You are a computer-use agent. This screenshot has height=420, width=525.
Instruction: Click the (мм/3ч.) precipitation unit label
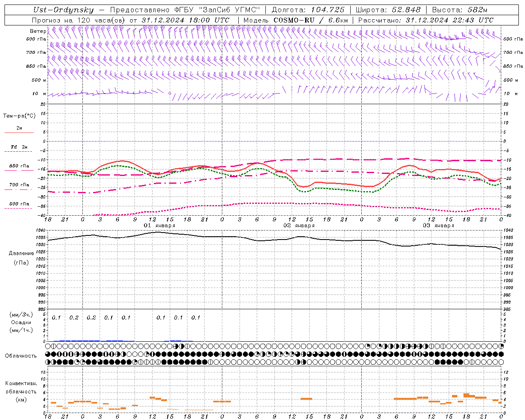click(21, 315)
